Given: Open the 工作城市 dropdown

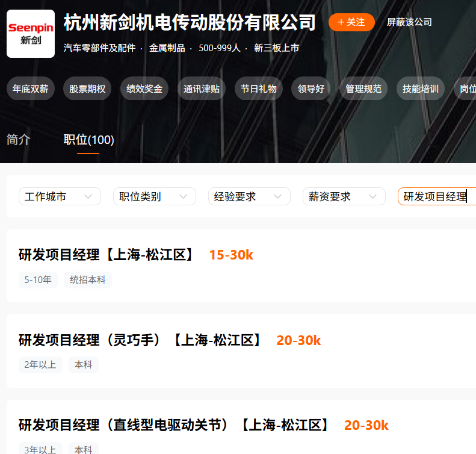Looking at the screenshot, I should click(x=60, y=196).
